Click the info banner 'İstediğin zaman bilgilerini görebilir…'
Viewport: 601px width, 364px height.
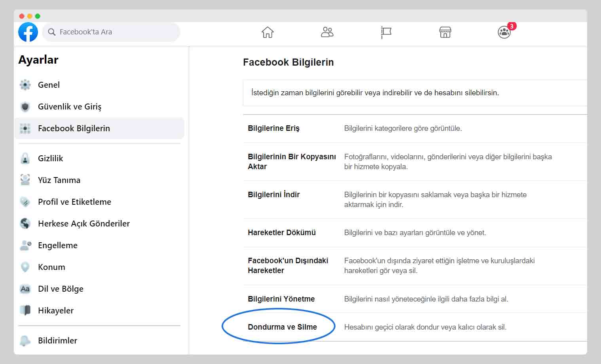415,93
